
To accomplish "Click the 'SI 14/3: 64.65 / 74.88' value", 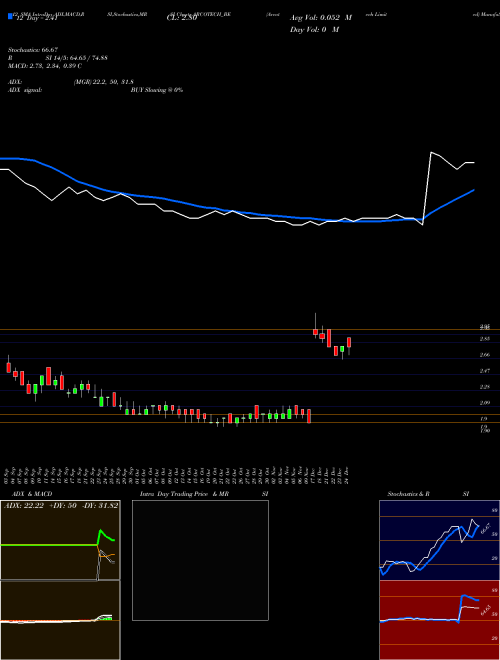I will coord(77,58).
